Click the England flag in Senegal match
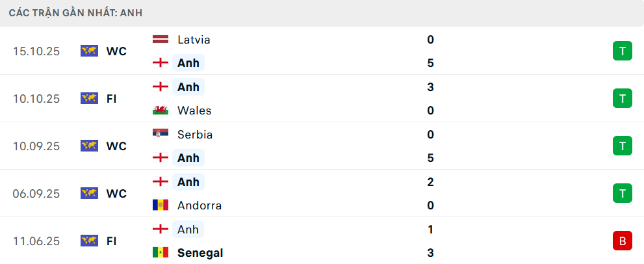644x264 pixels. 160,230
